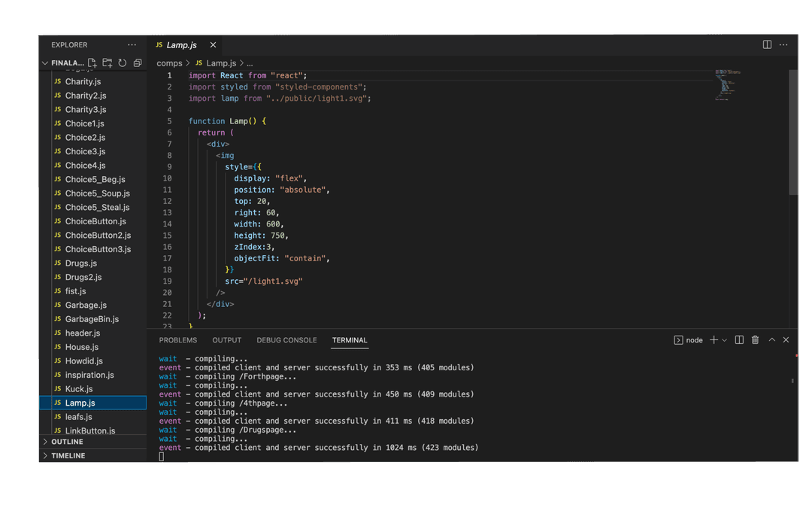Add a new terminal with the plus icon
Screen dimensions: 812x508
(x=714, y=340)
